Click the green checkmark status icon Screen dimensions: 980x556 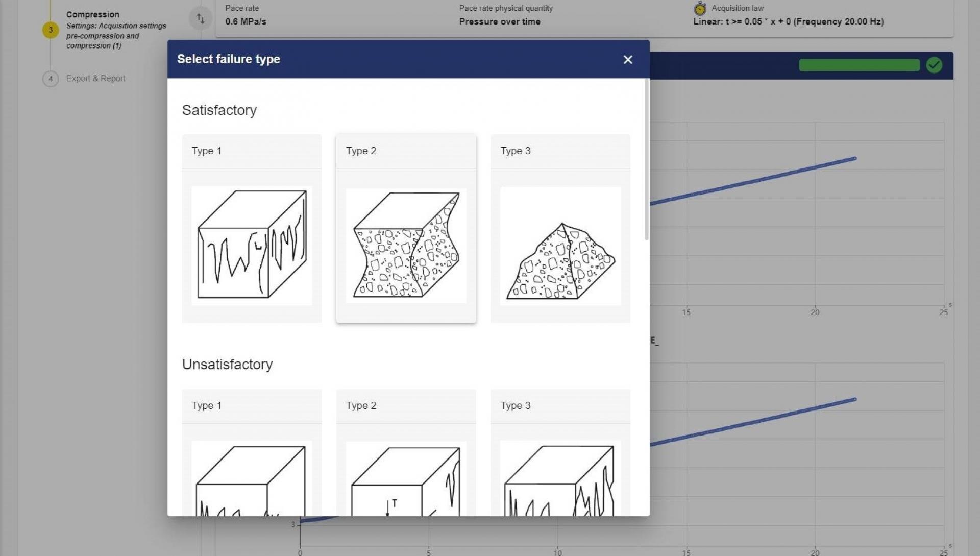tap(934, 65)
